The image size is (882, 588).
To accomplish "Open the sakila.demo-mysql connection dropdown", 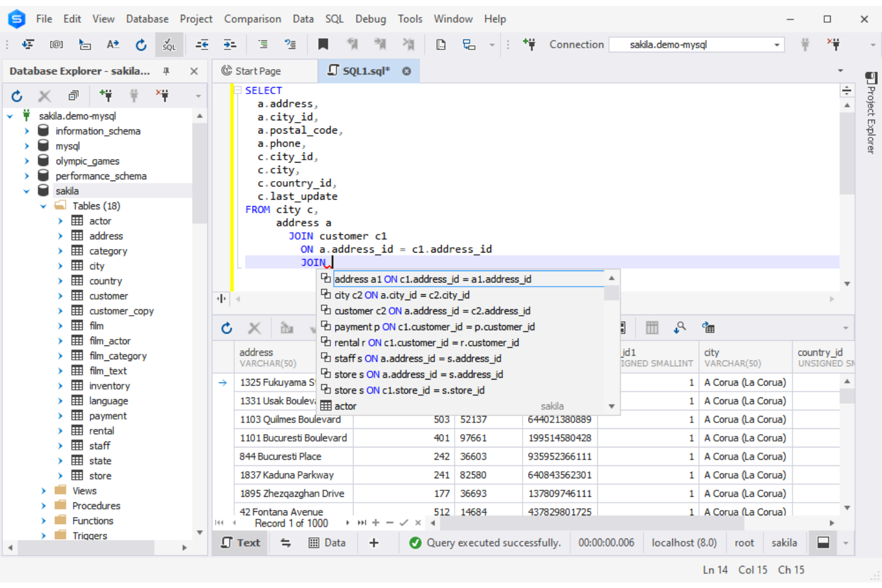I will pyautogui.click(x=777, y=44).
